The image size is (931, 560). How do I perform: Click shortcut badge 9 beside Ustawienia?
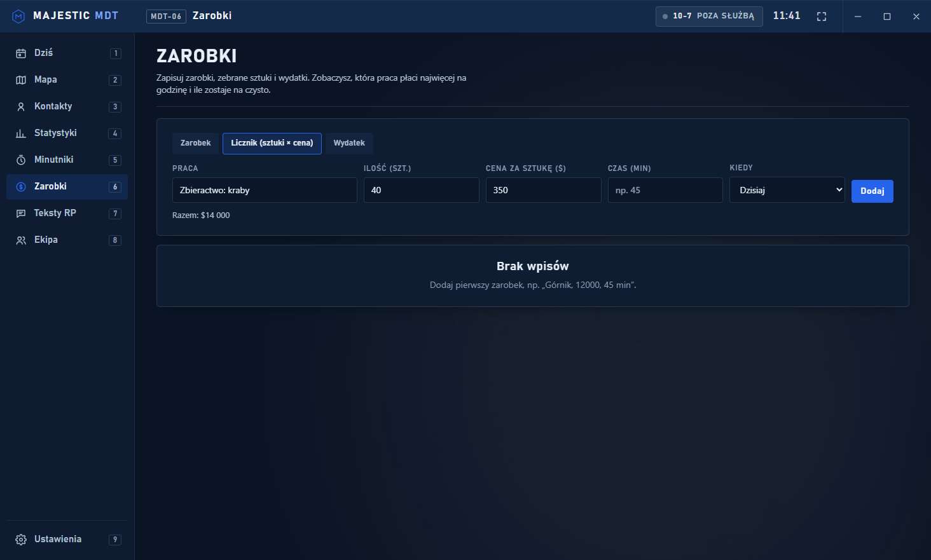115,540
